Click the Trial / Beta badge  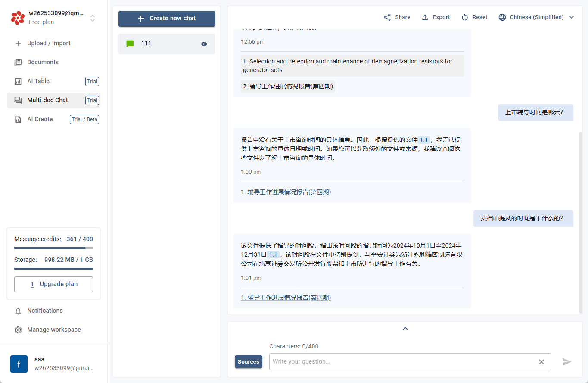84,119
